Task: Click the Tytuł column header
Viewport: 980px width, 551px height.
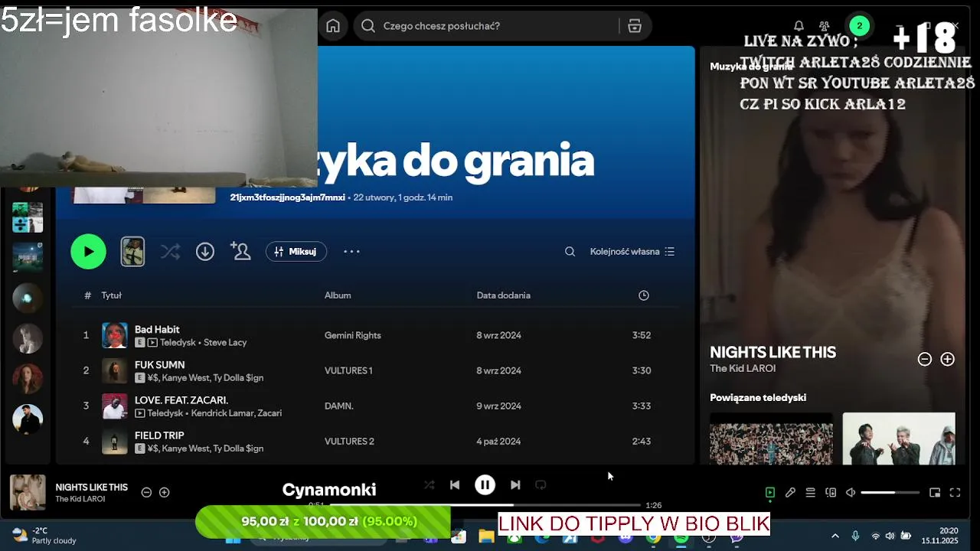Action: click(112, 295)
